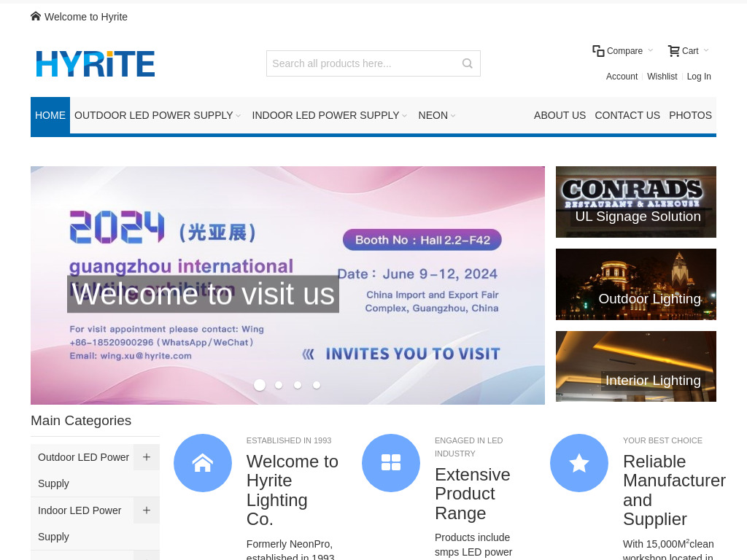Click the Booth No Hall 2.2-F42 badge
Image resolution: width=747 pixels, height=560 pixels.
(422, 240)
